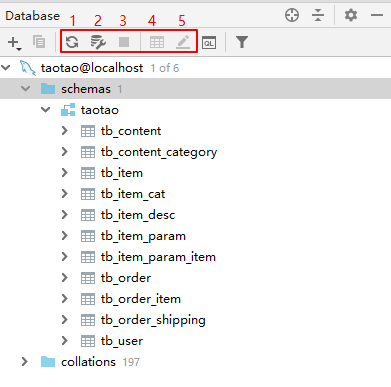Select the taotao@localhost data source
This screenshot has height=387, width=391.
tap(92, 68)
